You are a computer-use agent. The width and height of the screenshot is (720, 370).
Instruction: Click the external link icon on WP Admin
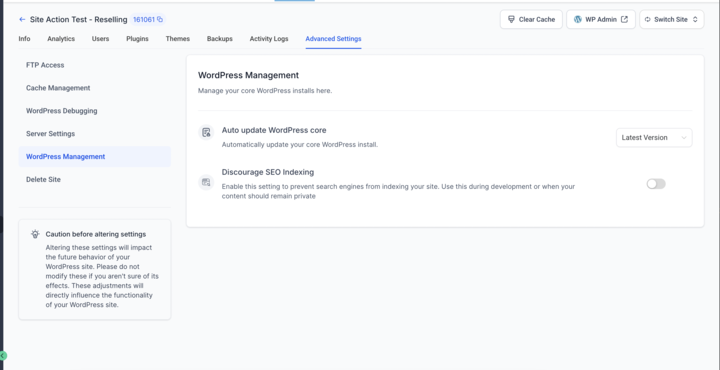click(x=624, y=19)
